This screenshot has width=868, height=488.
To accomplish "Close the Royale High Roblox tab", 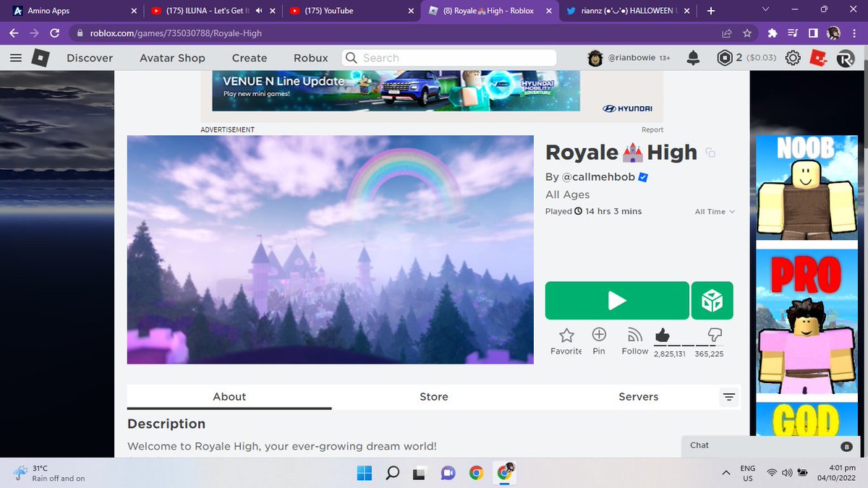I will point(548,11).
